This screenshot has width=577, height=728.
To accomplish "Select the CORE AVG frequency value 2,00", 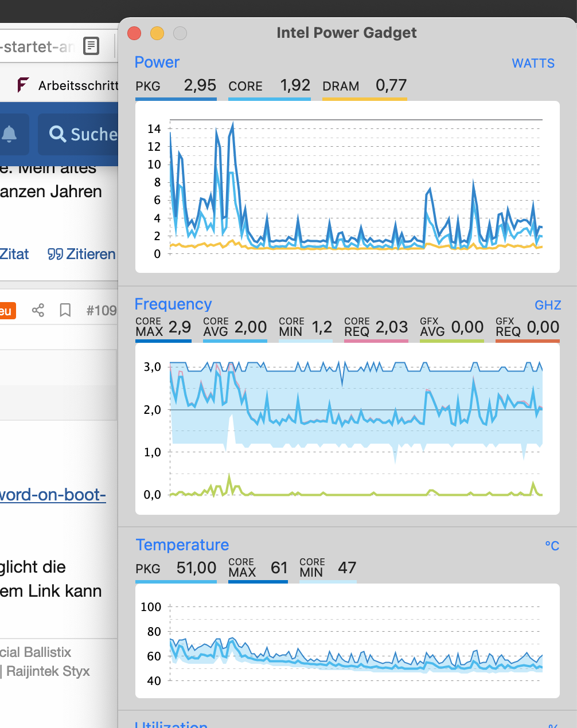I will 251,327.
